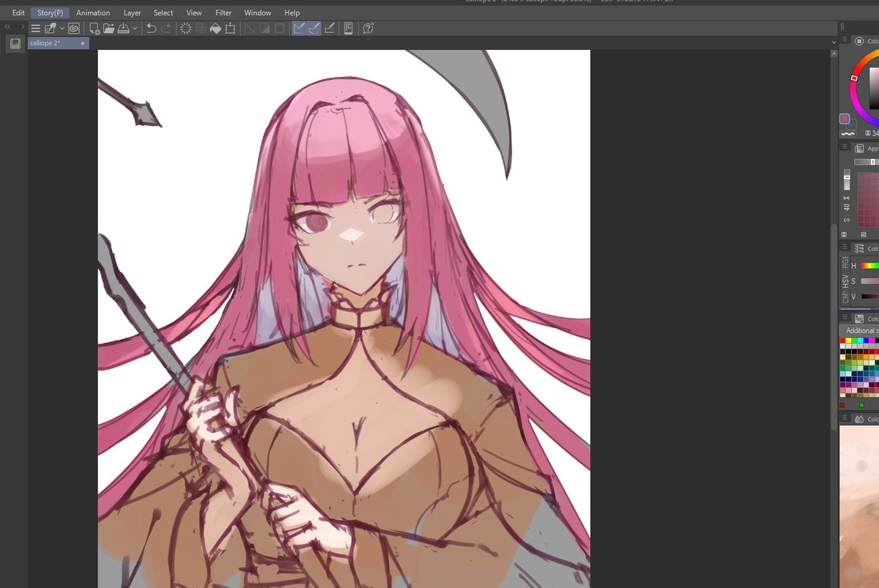Expand the Save options dropdown arrow
This screenshot has width=879, height=588.
coord(134,29)
